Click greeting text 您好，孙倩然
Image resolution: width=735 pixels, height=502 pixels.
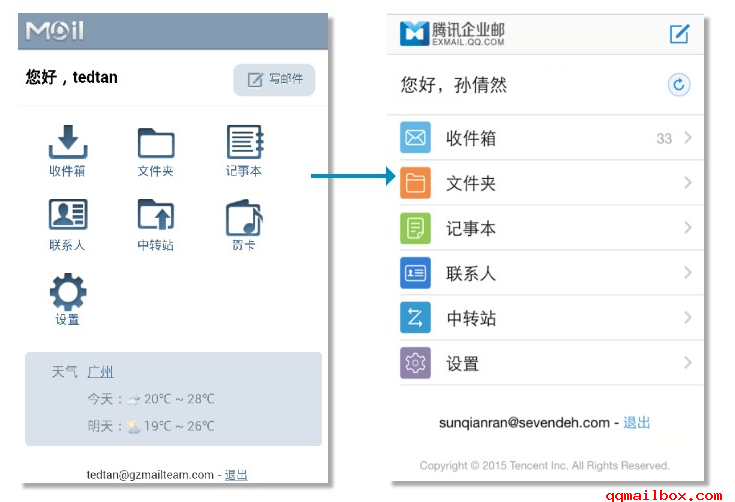pos(453,85)
